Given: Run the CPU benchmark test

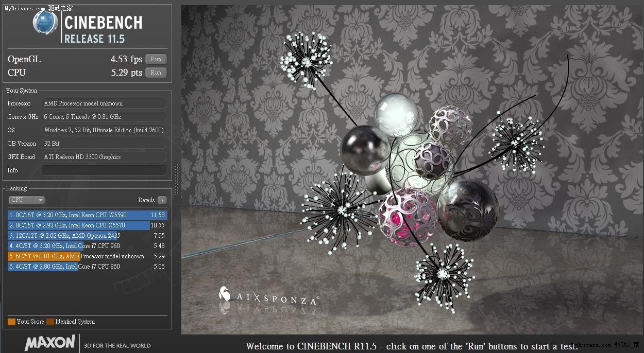Looking at the screenshot, I should pyautogui.click(x=156, y=73).
